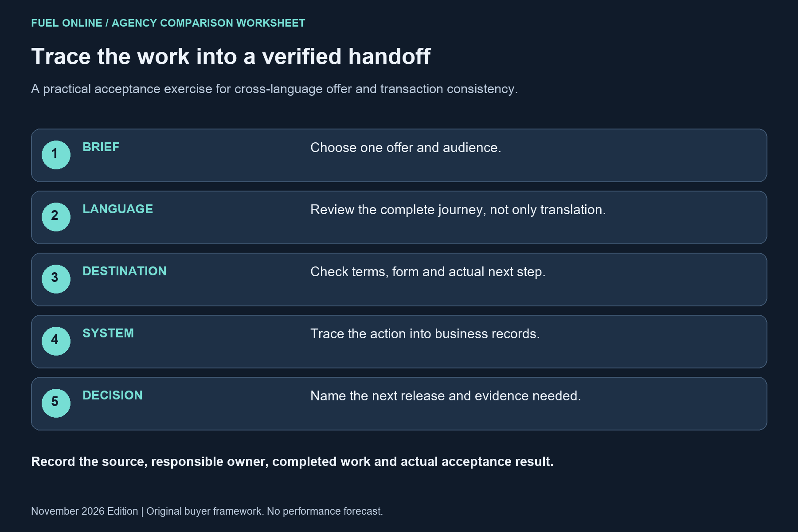Viewport: 798px width, 532px height.
Task: Click the step 4 number circle
Action: pos(56,341)
